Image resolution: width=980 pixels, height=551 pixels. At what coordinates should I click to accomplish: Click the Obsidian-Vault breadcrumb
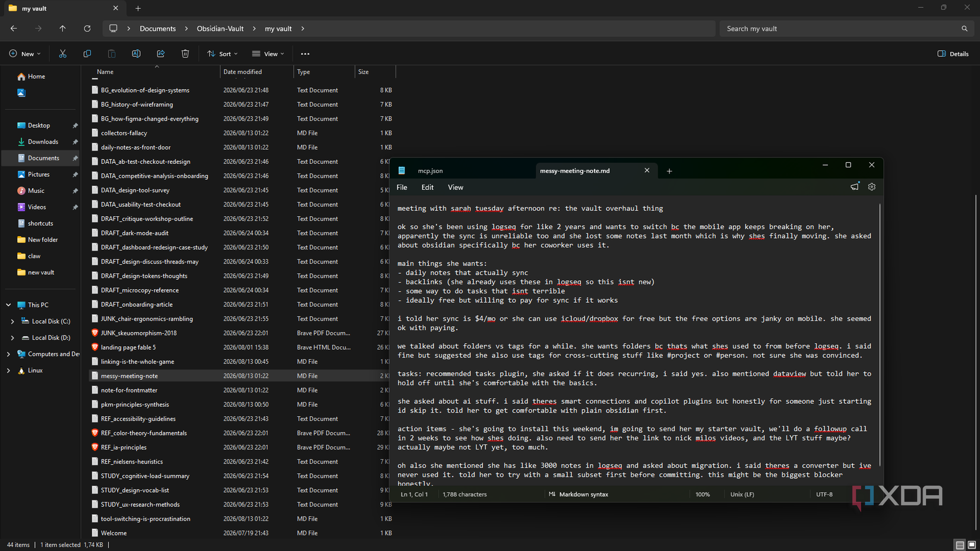click(x=220, y=28)
